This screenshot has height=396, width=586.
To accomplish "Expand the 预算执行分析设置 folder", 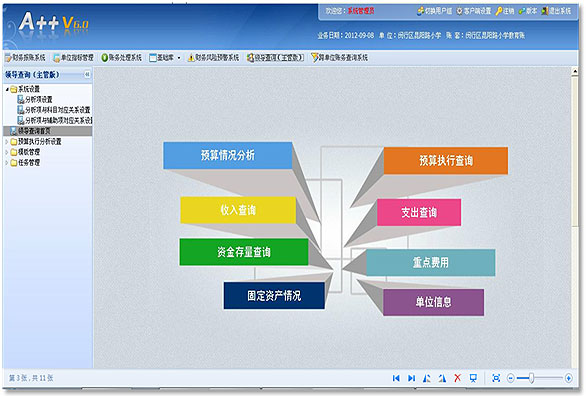I will [6, 142].
